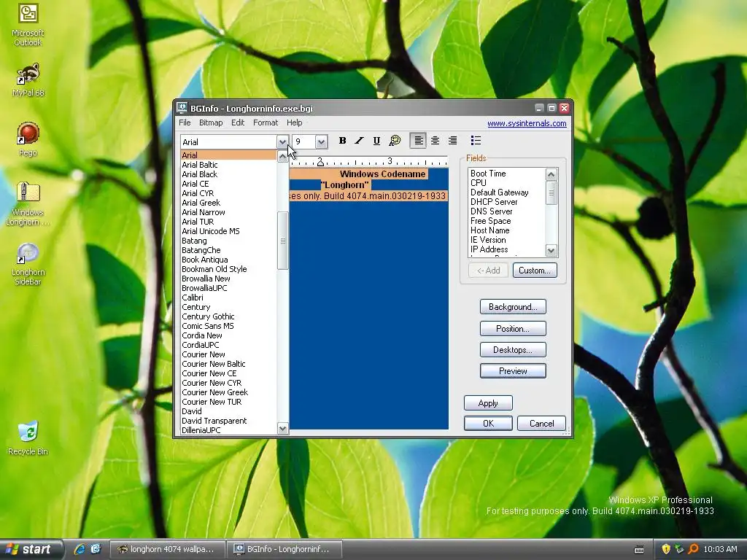This screenshot has height=560, width=747.
Task: Align text left in BGInfo toolbar
Action: [418, 141]
